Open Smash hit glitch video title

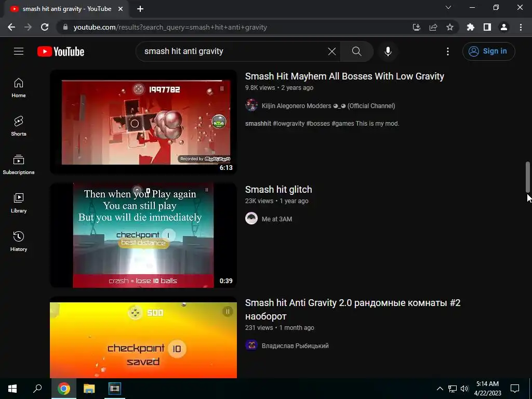click(278, 190)
